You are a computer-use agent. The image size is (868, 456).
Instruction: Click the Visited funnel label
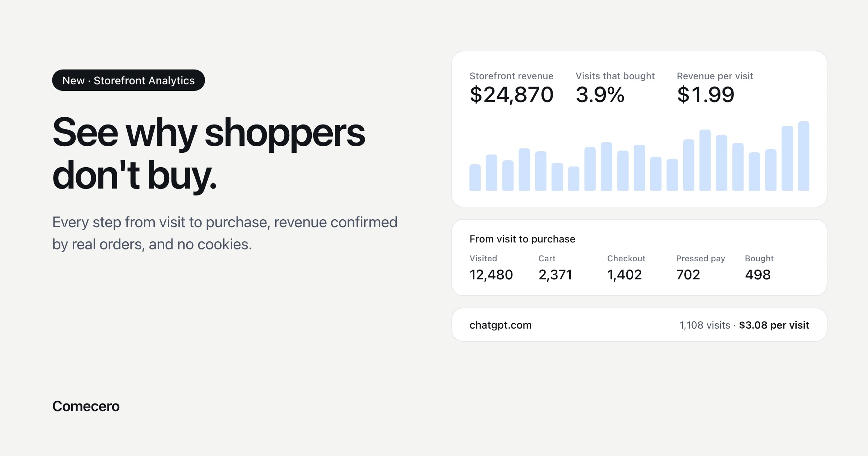click(483, 258)
